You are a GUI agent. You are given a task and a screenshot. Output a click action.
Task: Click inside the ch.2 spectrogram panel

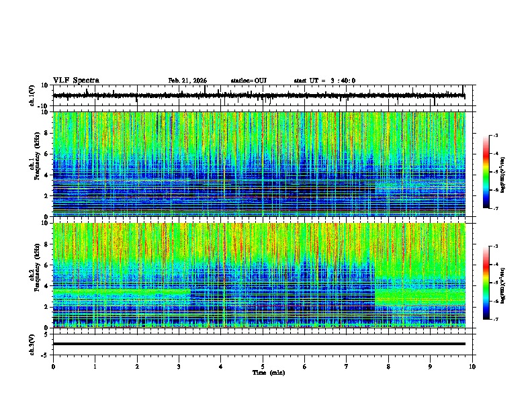click(x=259, y=275)
